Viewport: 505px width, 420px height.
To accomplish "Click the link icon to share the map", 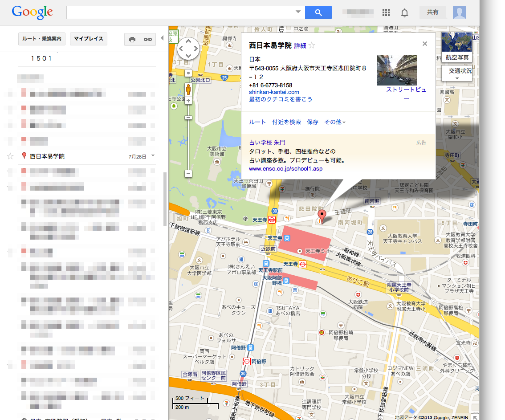I will [148, 39].
